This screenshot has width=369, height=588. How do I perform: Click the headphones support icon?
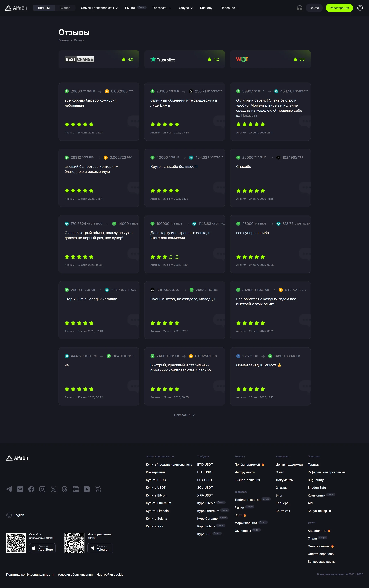pos(300,8)
